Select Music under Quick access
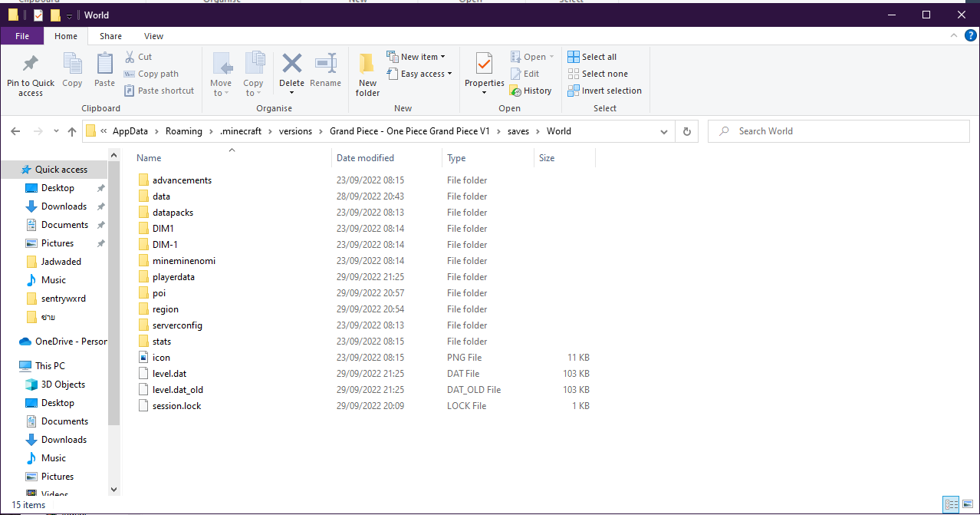Screen dimensions: 980x515 click(x=46, y=280)
